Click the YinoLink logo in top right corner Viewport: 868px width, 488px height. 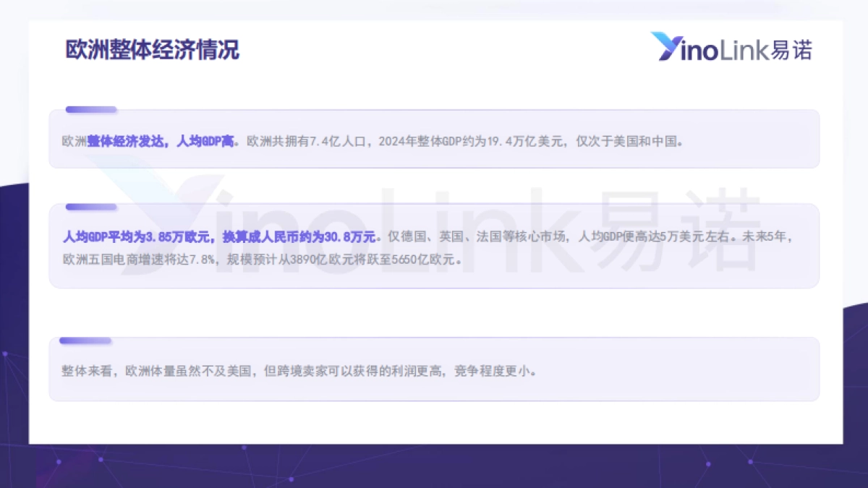tap(733, 46)
